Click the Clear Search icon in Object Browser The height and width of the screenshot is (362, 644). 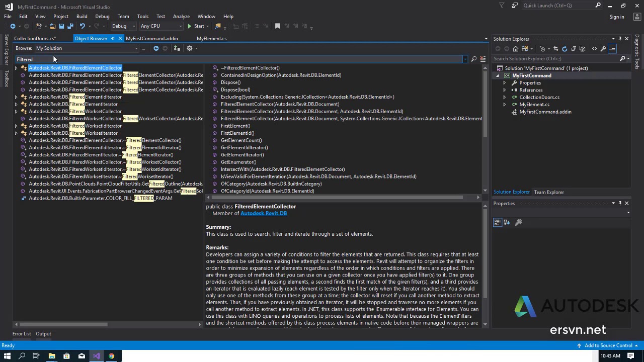483,59
